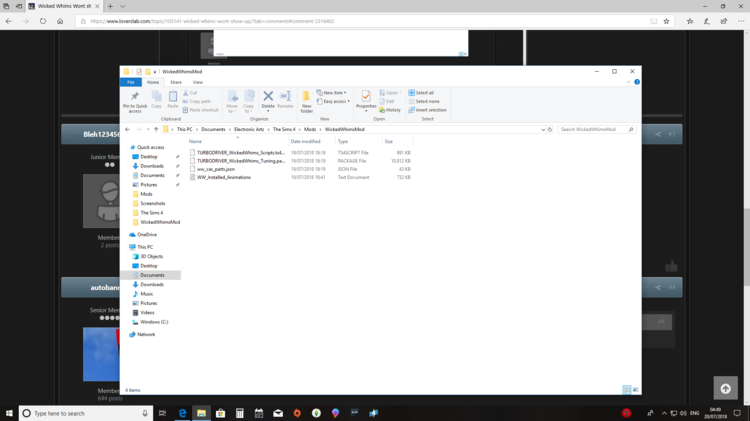Open the Windows Start menu

pos(9,413)
